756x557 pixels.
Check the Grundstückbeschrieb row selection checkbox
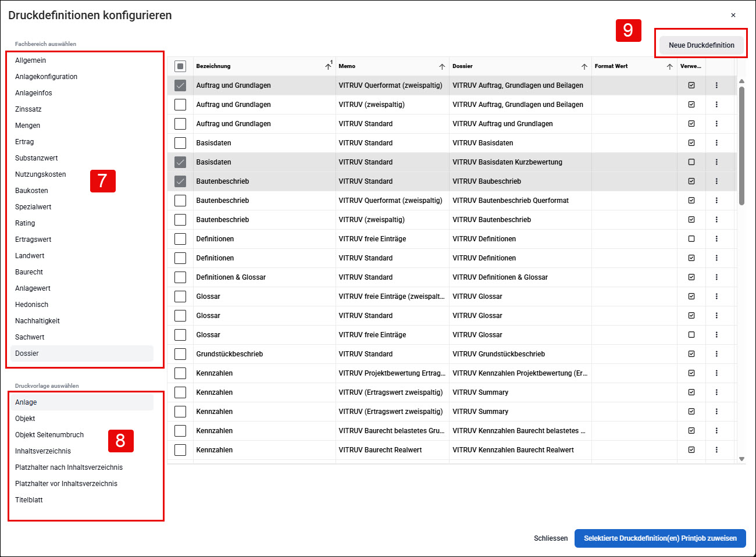tap(180, 354)
